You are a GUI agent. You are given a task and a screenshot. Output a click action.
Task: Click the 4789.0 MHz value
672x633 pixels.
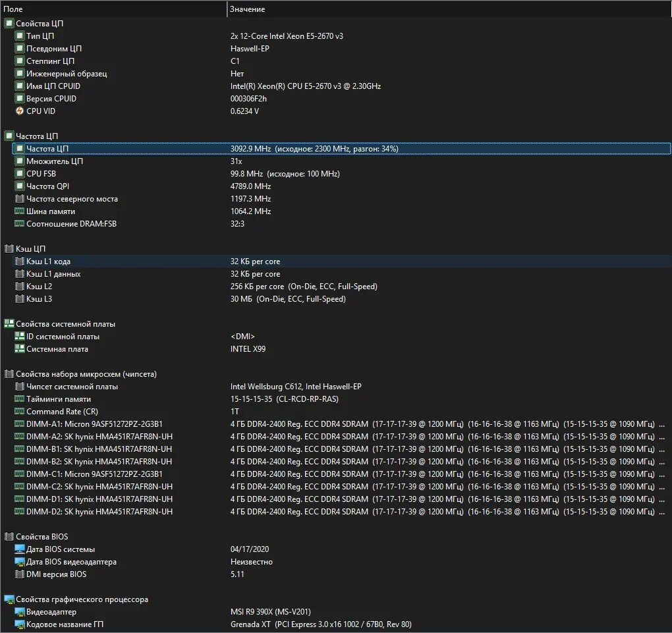(x=251, y=186)
